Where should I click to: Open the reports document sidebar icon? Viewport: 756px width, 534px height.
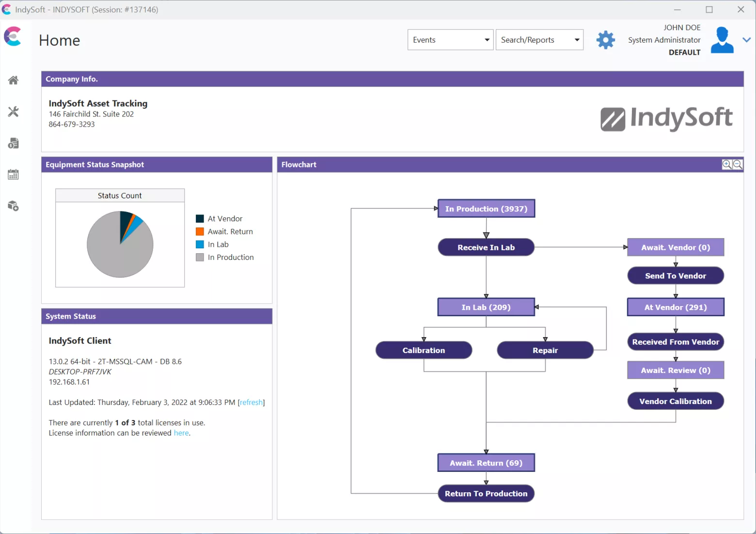pos(13,144)
